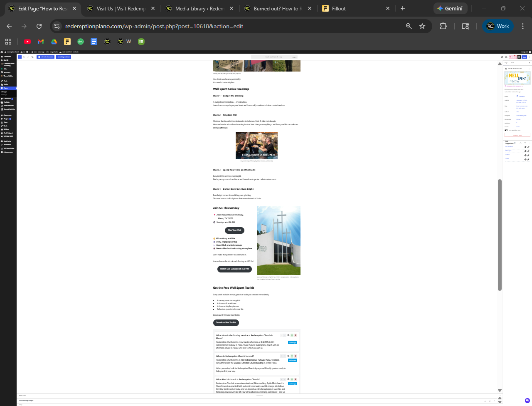Screen dimensions: 532x406
Task: Click the Well Spent featured image thumbnail
Action: 517,78
